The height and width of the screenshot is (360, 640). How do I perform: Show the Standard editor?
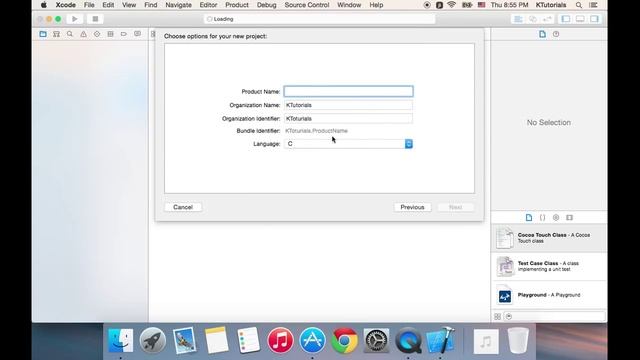point(518,19)
